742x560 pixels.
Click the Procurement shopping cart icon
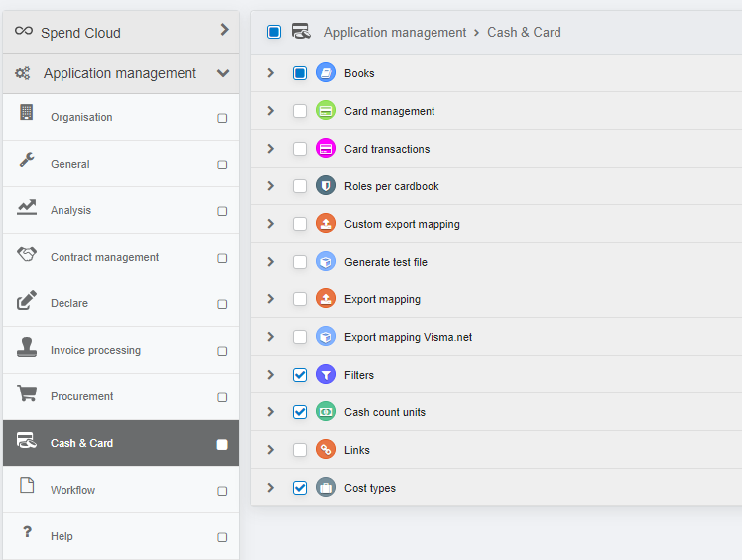[x=27, y=393]
